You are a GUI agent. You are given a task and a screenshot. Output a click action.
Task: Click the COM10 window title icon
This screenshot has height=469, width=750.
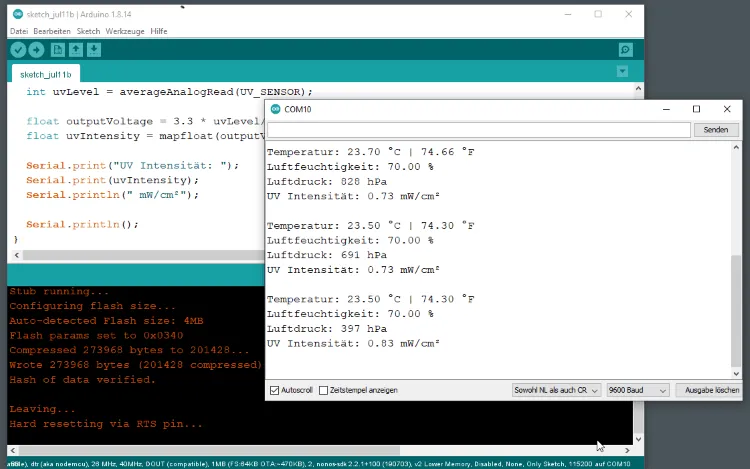click(x=275, y=109)
